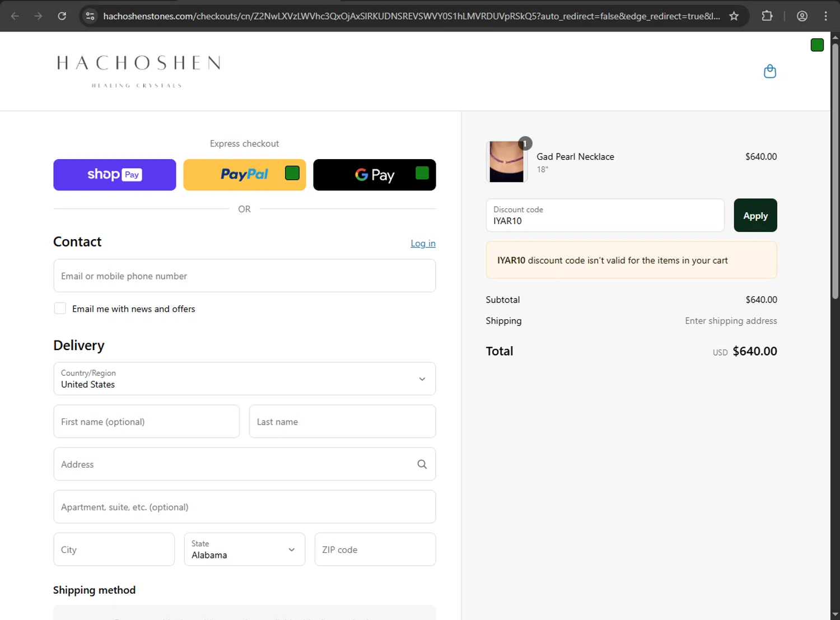Open the Country/Region dropdown
The height and width of the screenshot is (620, 840).
(x=245, y=379)
